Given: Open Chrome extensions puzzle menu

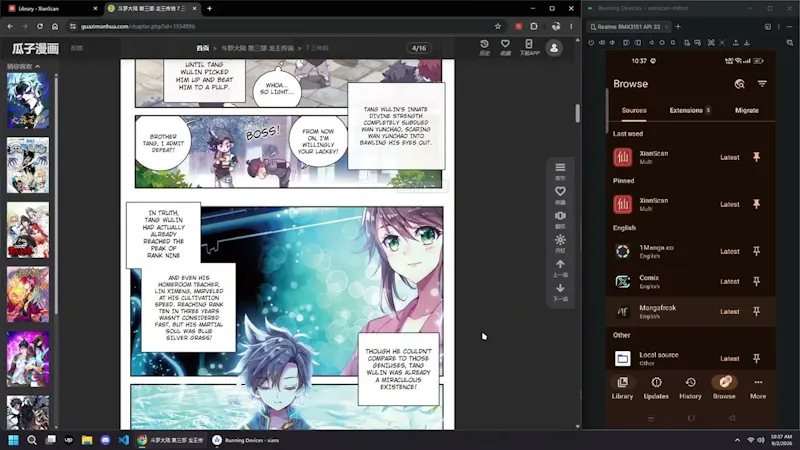Looking at the screenshot, I should (534, 27).
